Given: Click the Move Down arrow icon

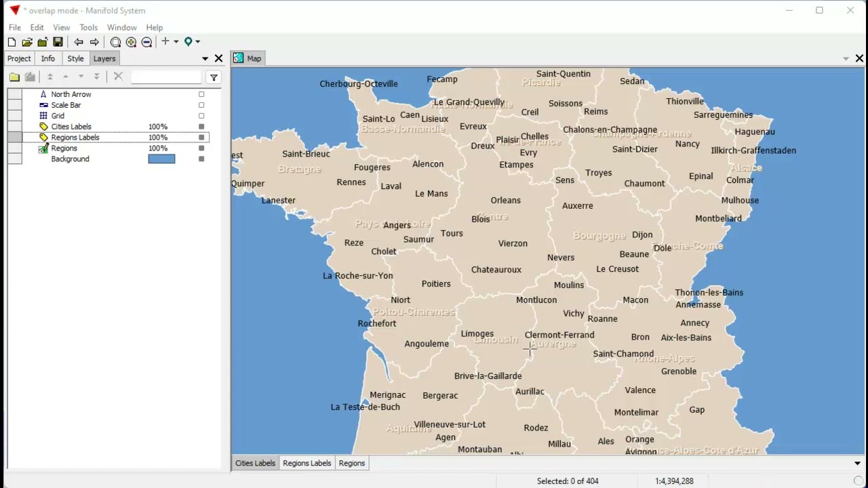Looking at the screenshot, I should click(x=81, y=77).
